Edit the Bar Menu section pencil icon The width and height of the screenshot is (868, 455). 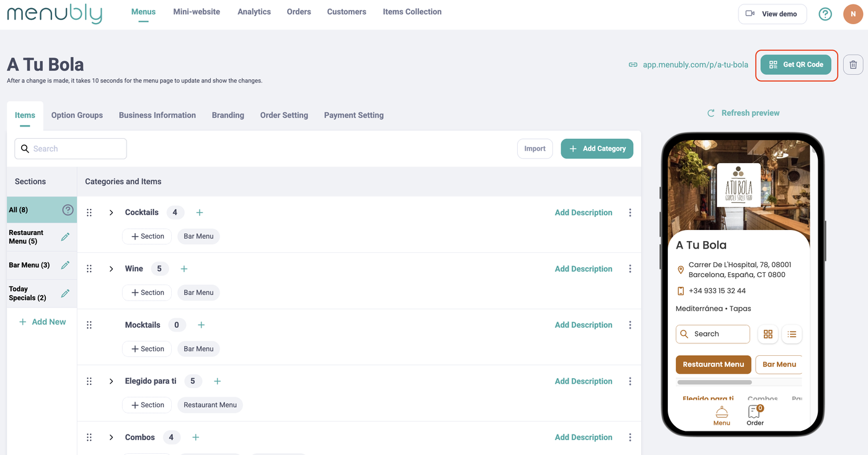pyautogui.click(x=65, y=265)
